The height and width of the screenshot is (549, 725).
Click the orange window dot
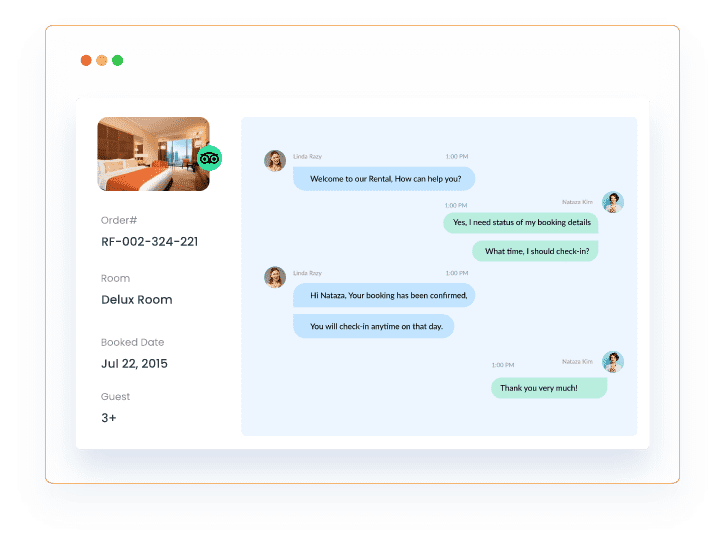[x=102, y=61]
